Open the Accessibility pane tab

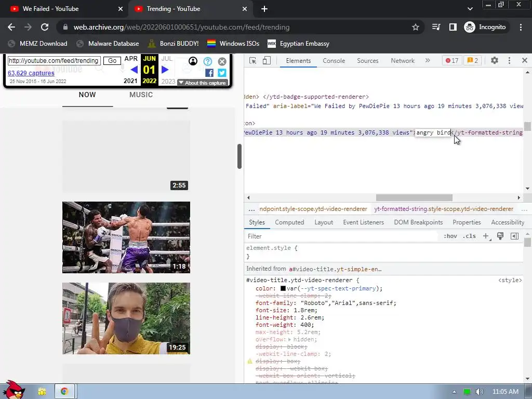point(508,222)
